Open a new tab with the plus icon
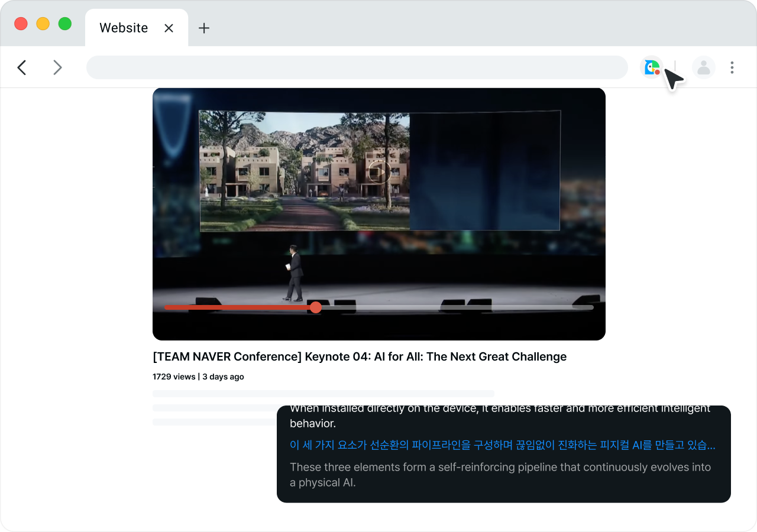Screen dimensions: 757x532 [x=204, y=28]
